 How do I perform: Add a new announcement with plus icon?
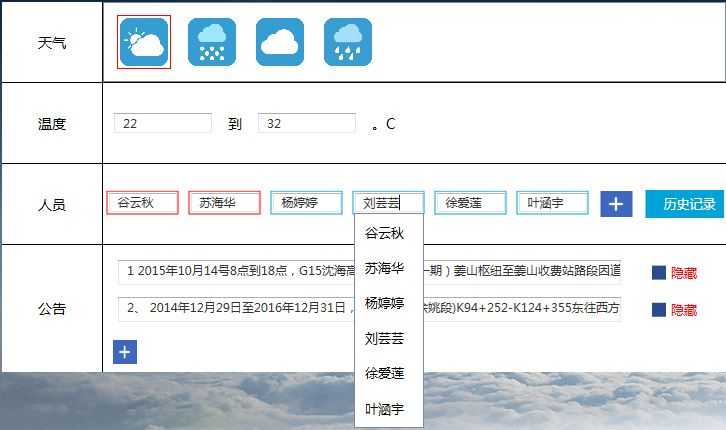125,352
